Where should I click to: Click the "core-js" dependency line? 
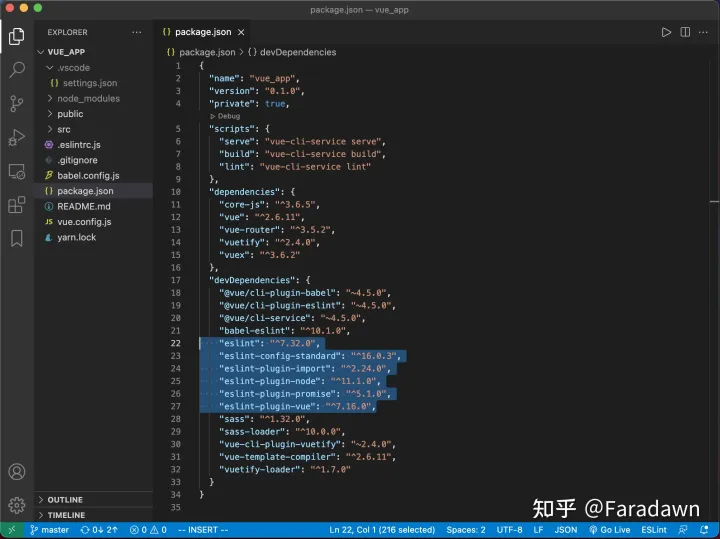click(x=269, y=204)
